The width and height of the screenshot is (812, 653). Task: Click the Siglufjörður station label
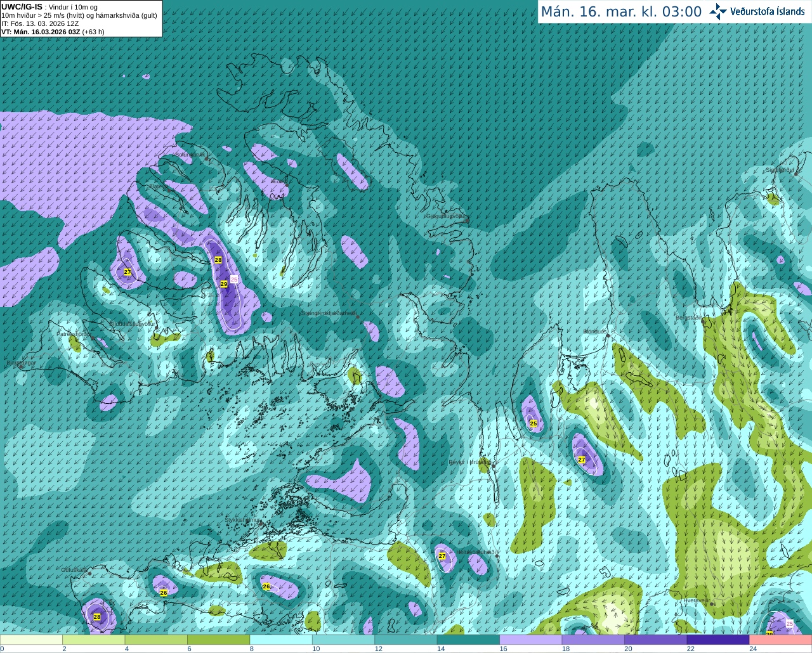tap(780, 170)
